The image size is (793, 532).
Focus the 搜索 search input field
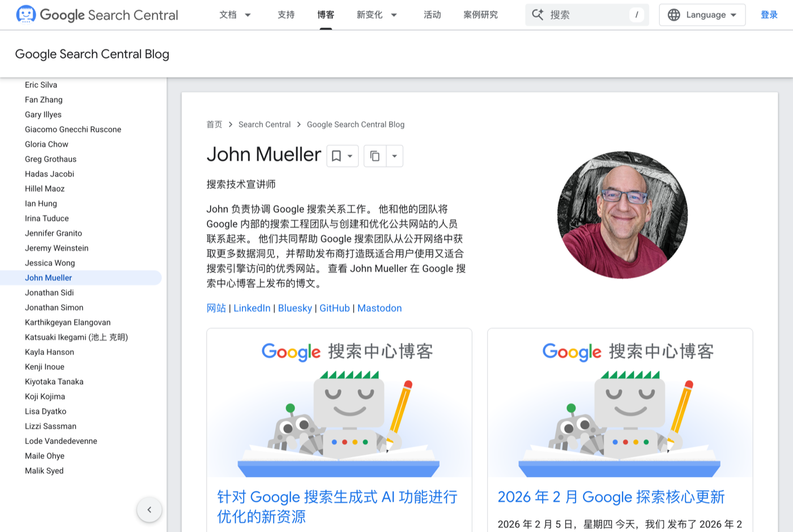(x=587, y=15)
